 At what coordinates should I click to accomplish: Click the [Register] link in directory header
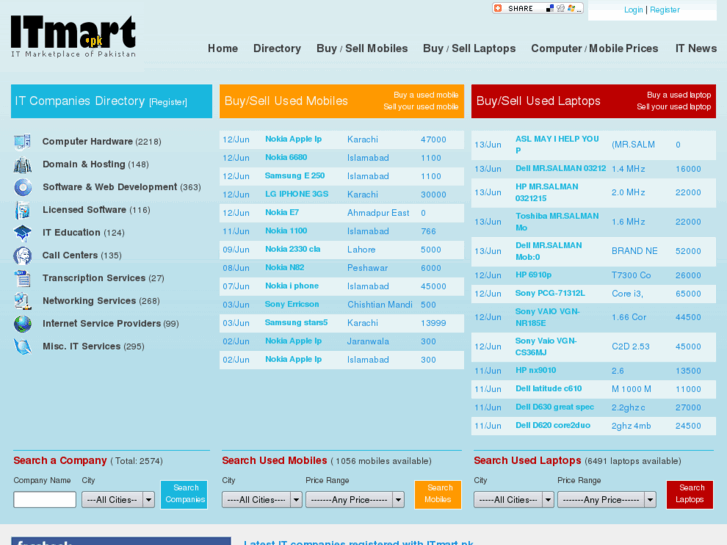point(168,102)
